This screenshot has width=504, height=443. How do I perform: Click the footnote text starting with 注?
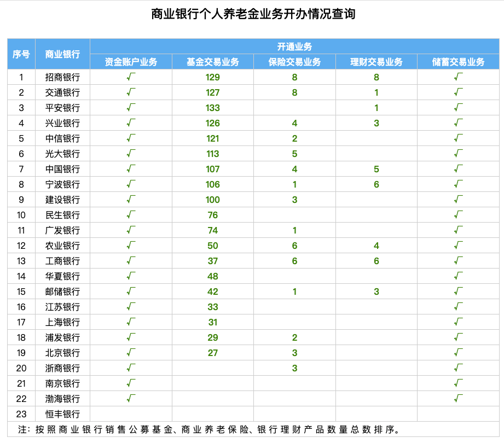click(x=209, y=429)
